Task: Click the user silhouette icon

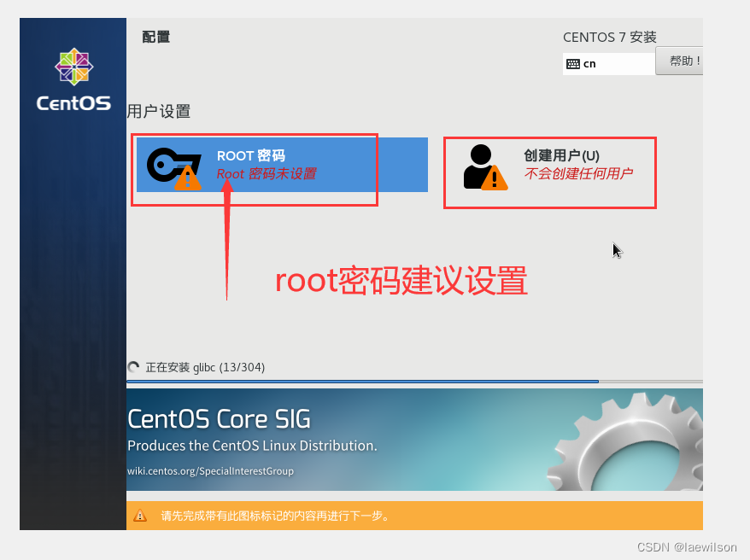Action: click(485, 167)
